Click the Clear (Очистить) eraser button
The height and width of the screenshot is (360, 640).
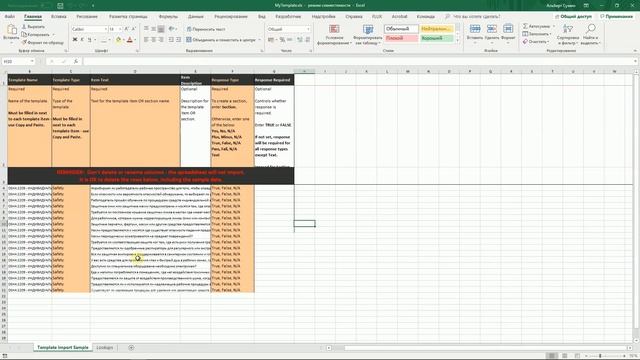535,42
